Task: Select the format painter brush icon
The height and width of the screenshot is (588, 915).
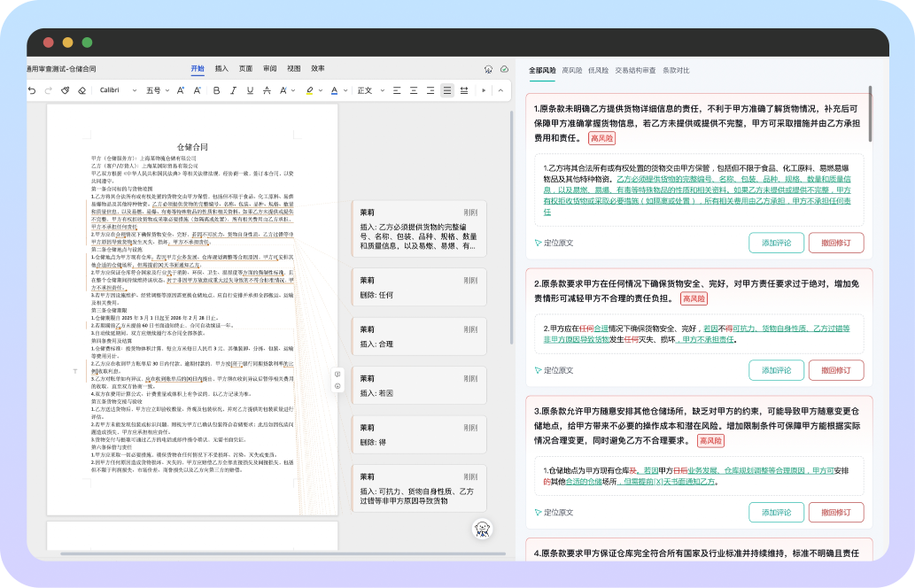Action: 65,90
